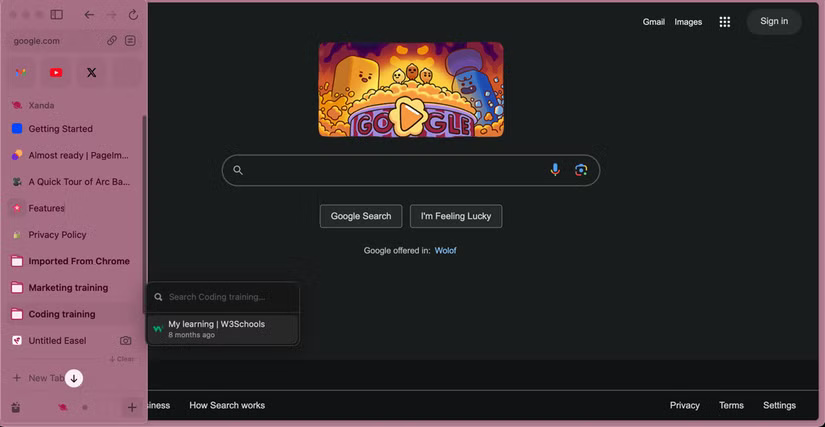This screenshot has width=825, height=427.
Task: Open the Privacy Policy pinned tab
Action: 74,235
